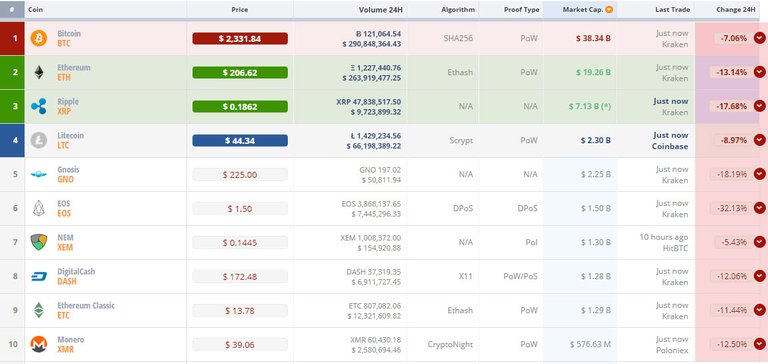768x364 pixels.
Task: Sort table by Volume 24H header
Action: (381, 10)
